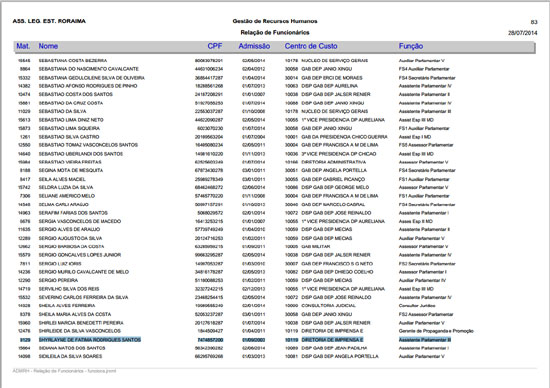The height and width of the screenshot is (388, 550).
Task: Click the footer text 'ADMRH - Relação de Funcionários'
Action: tap(48, 371)
